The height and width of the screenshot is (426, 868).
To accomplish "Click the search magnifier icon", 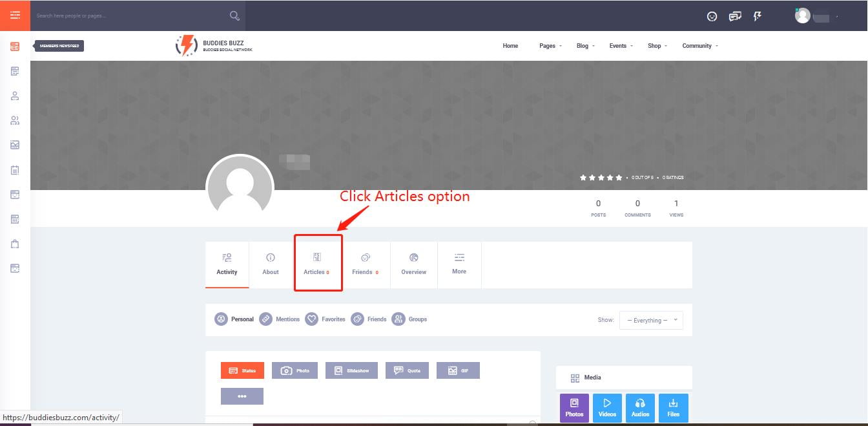I will click(x=234, y=16).
